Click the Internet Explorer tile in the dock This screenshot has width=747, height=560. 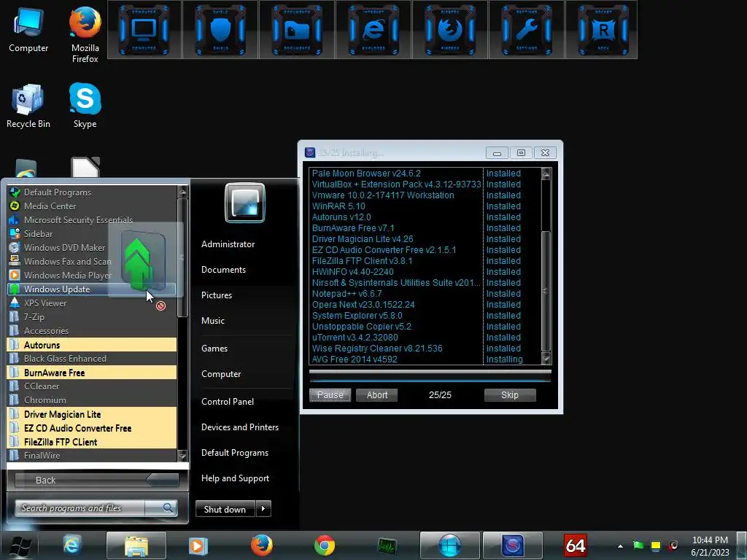tap(373, 29)
